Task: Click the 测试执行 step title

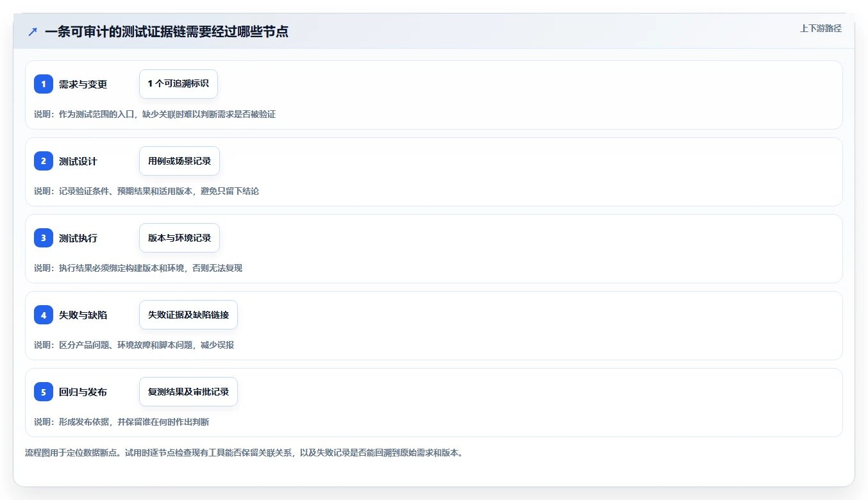Action: tap(78, 238)
